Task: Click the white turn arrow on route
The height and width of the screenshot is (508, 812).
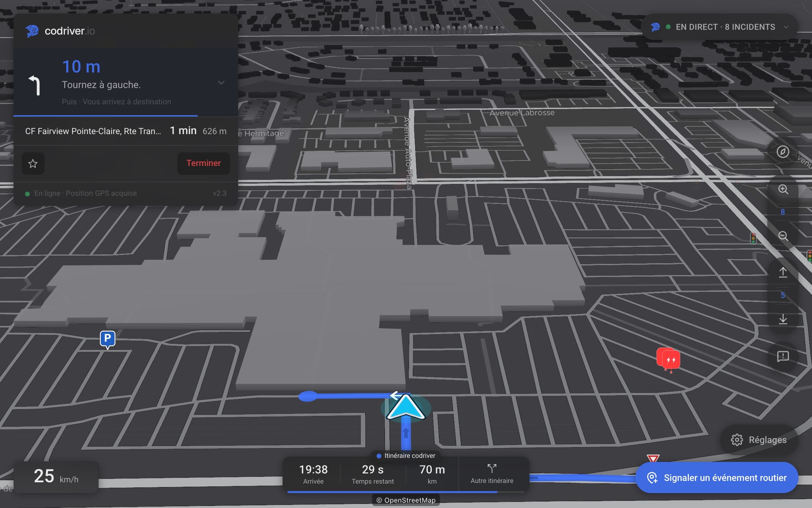Action: (x=395, y=395)
